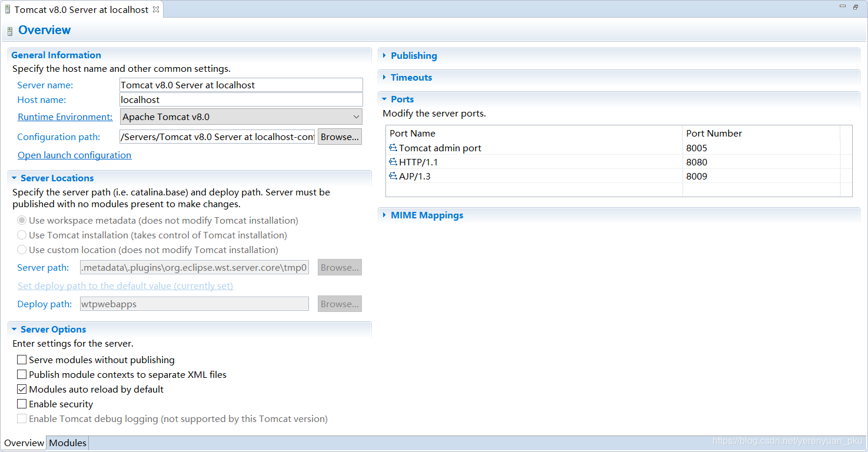Viewport: 868px width, 452px height.
Task: Collapse the Server Options section
Action: point(14,329)
